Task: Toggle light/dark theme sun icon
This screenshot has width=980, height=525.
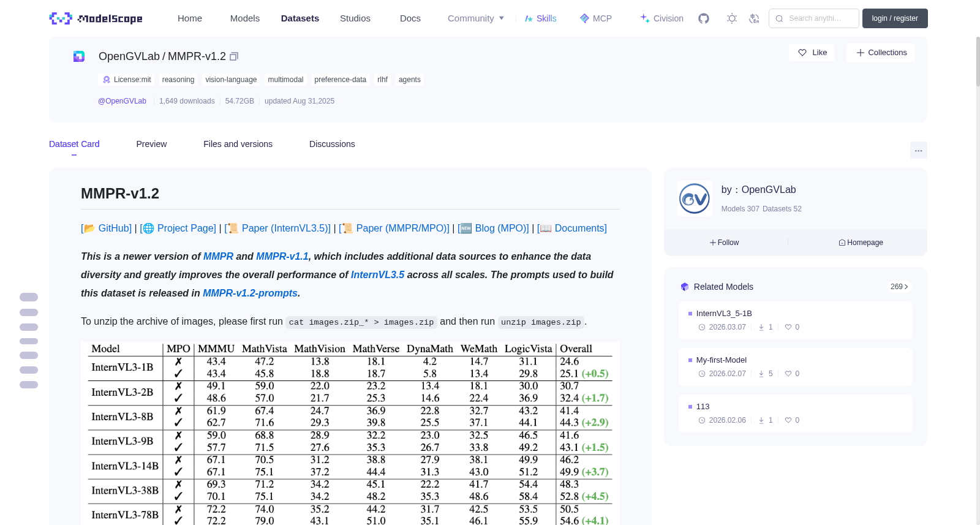Action: pyautogui.click(x=732, y=18)
